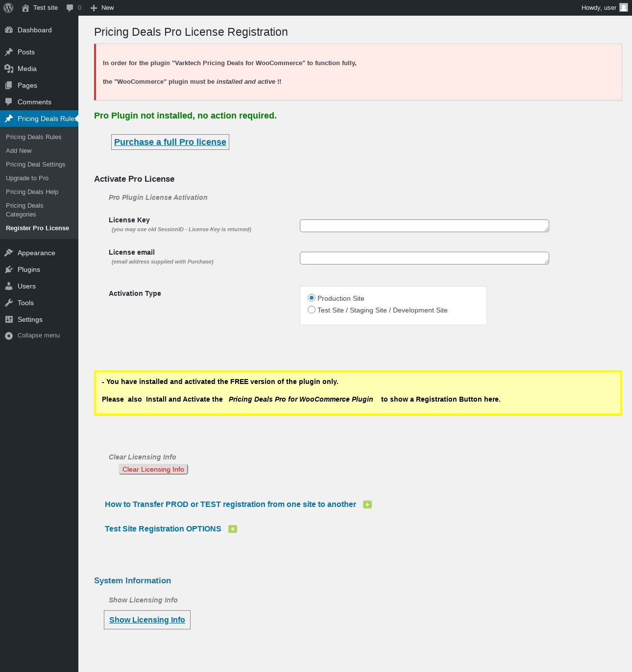Image resolution: width=632 pixels, height=672 pixels.
Task: Click Howdy, user account text
Action: coord(599,8)
